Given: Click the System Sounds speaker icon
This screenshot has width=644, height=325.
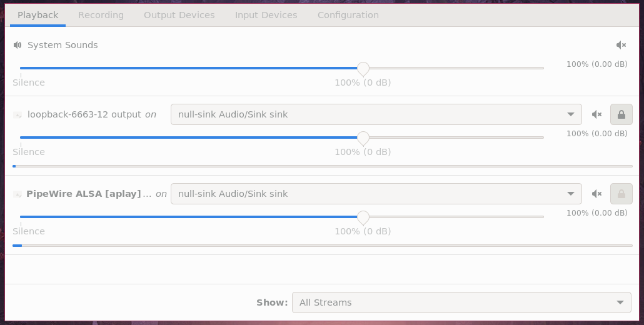Looking at the screenshot, I should [18, 45].
